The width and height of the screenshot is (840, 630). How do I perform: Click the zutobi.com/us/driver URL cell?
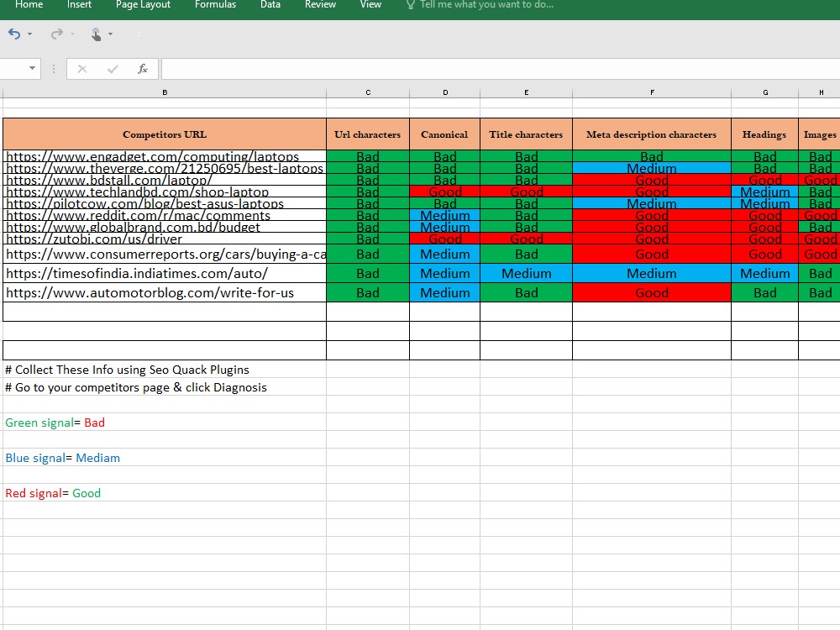(x=165, y=239)
